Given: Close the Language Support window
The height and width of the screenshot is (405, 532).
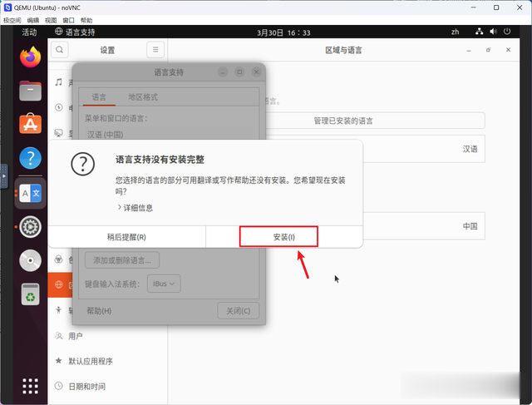Looking at the screenshot, I should tap(257, 72).
